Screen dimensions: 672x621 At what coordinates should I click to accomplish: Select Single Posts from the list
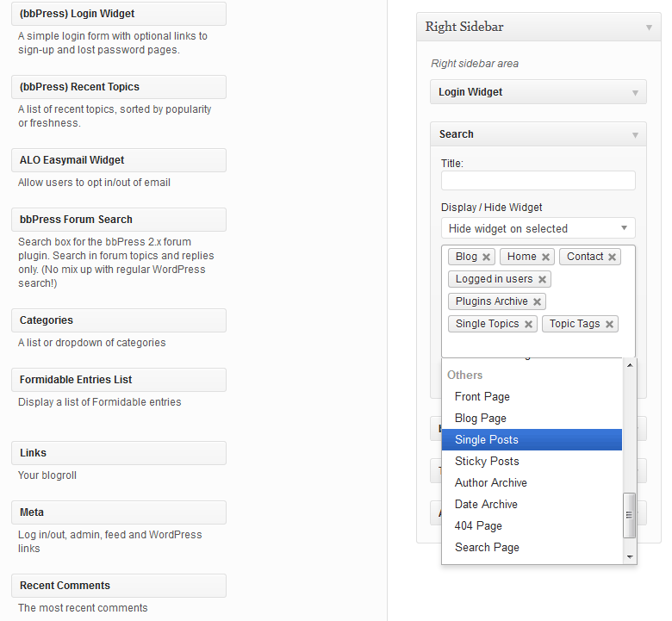[532, 440]
